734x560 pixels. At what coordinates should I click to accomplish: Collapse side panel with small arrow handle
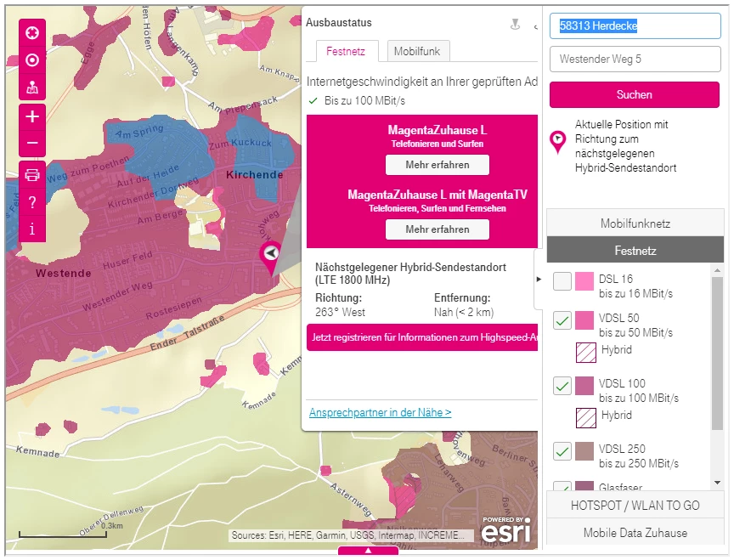(539, 279)
